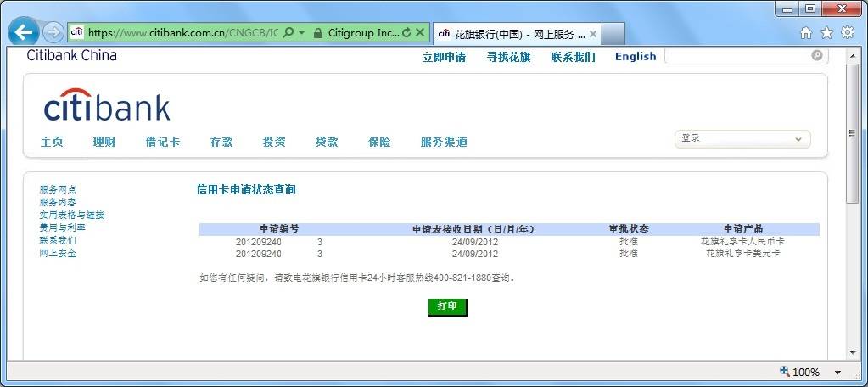Click the 联系我们 link in top bar
This screenshot has width=868, height=387.
tap(574, 57)
